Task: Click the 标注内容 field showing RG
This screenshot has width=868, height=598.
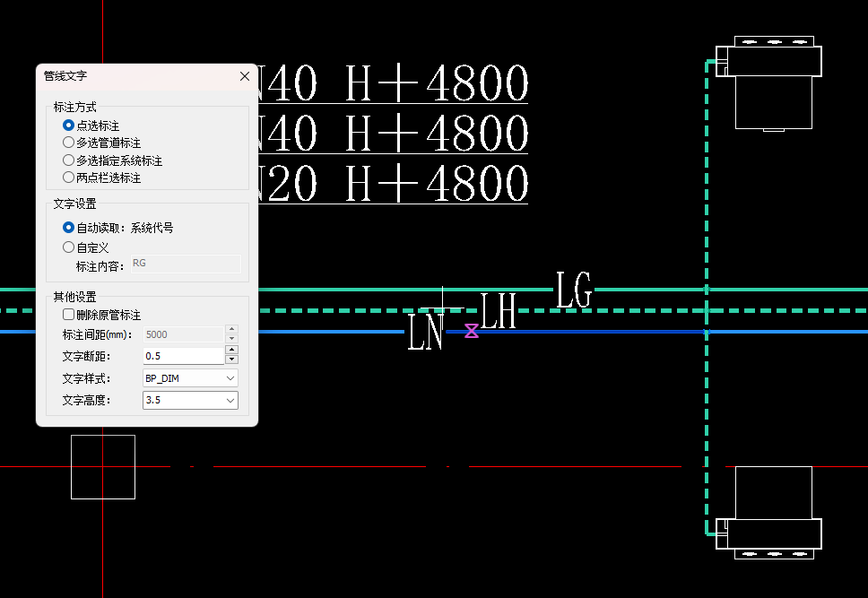Action: [x=186, y=264]
